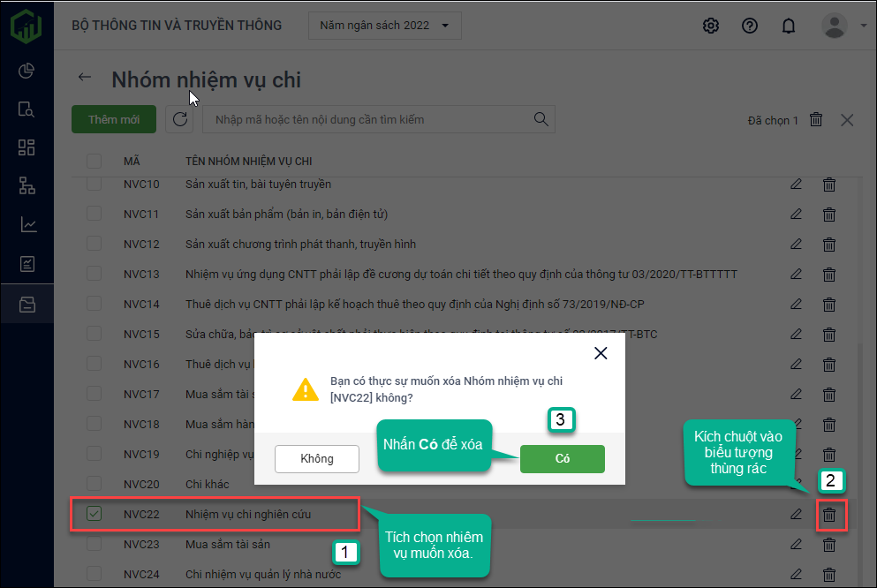Tick the checkbox for NVC10 row

[95, 185]
